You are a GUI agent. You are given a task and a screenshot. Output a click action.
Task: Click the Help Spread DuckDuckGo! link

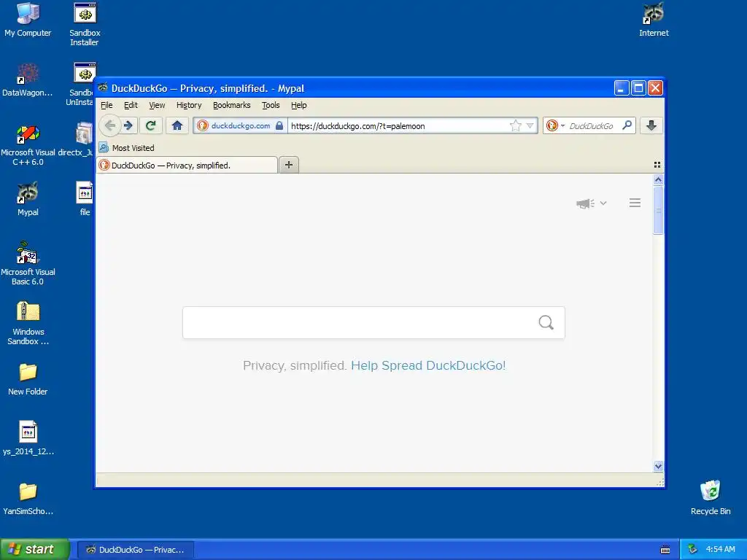428,365
